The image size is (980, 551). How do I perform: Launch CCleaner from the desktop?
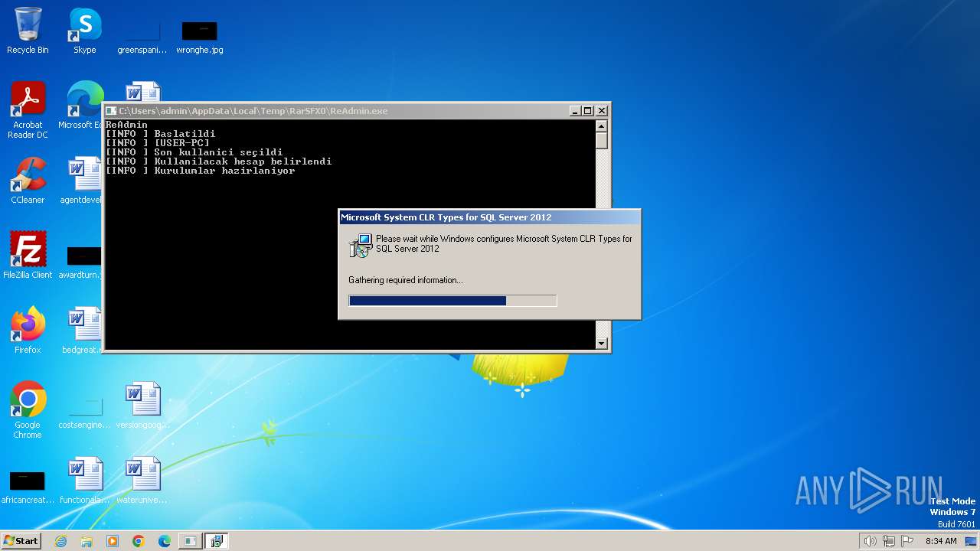[28, 181]
